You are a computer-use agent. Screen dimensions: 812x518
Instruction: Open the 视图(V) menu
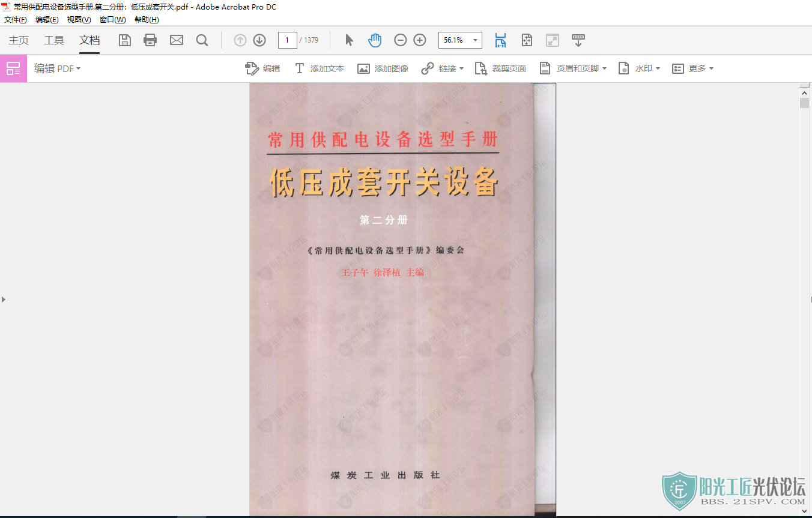click(x=79, y=19)
